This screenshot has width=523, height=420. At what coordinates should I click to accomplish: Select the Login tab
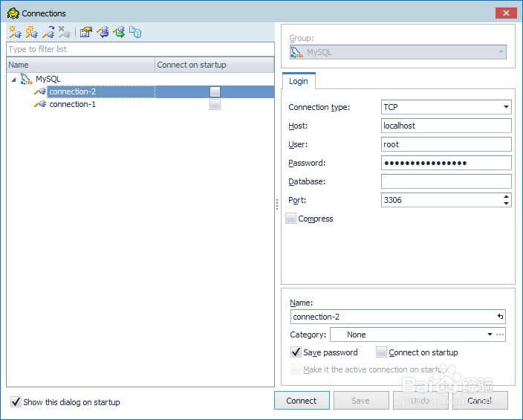click(299, 81)
